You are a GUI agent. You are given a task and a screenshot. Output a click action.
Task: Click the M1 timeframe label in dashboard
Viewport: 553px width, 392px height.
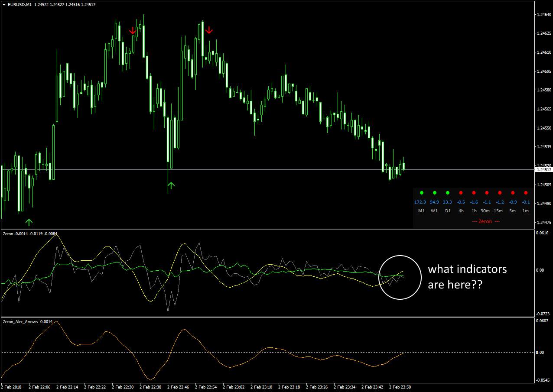421,211
